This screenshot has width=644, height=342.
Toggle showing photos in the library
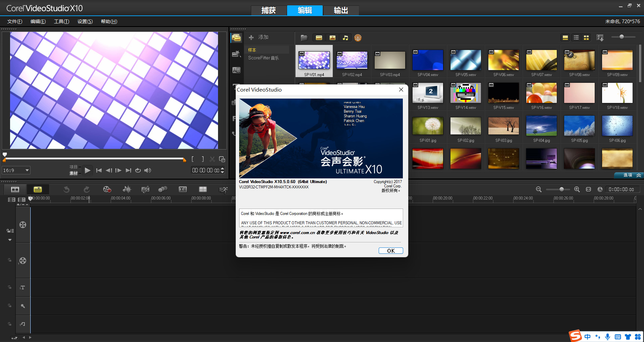[332, 38]
